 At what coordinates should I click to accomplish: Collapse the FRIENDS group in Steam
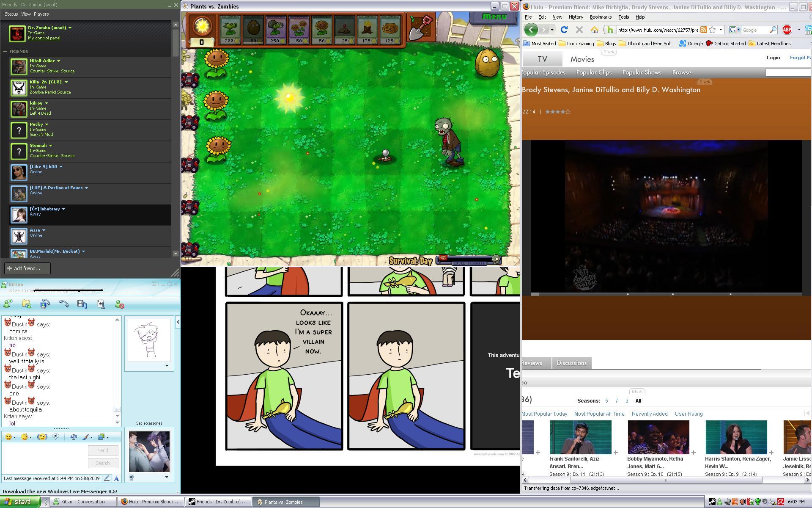point(5,51)
